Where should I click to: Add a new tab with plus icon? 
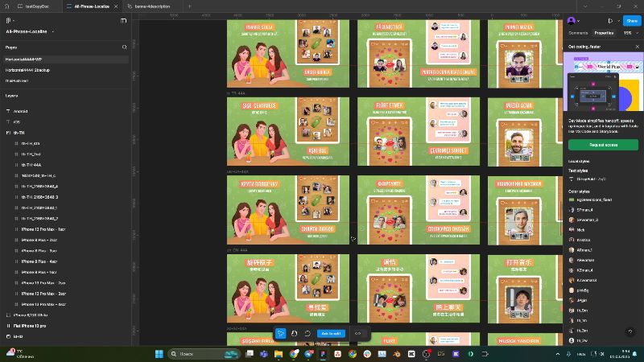click(x=189, y=6)
